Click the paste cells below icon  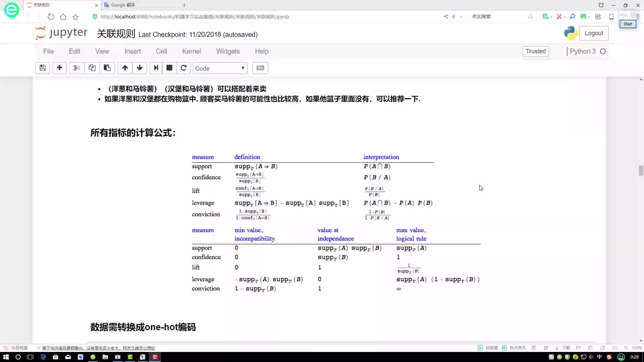tap(107, 68)
